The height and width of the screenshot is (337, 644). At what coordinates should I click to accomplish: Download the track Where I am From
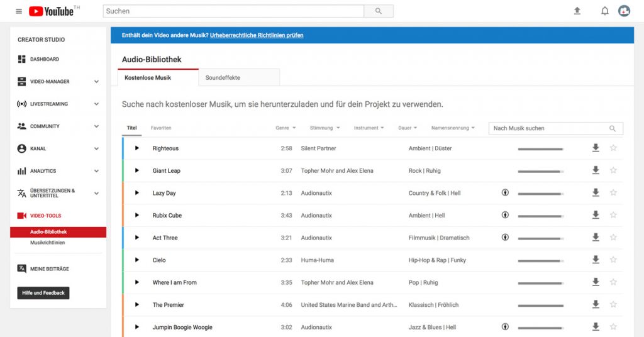tap(596, 282)
